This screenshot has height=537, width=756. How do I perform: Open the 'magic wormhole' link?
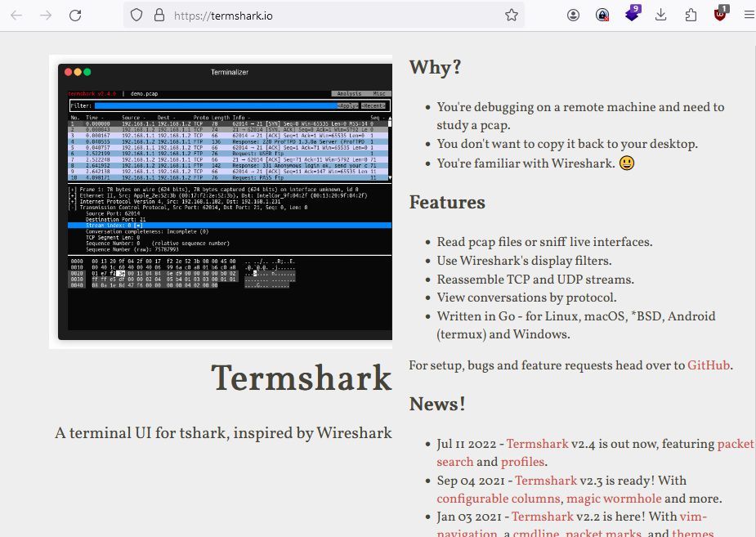pyautogui.click(x=614, y=499)
